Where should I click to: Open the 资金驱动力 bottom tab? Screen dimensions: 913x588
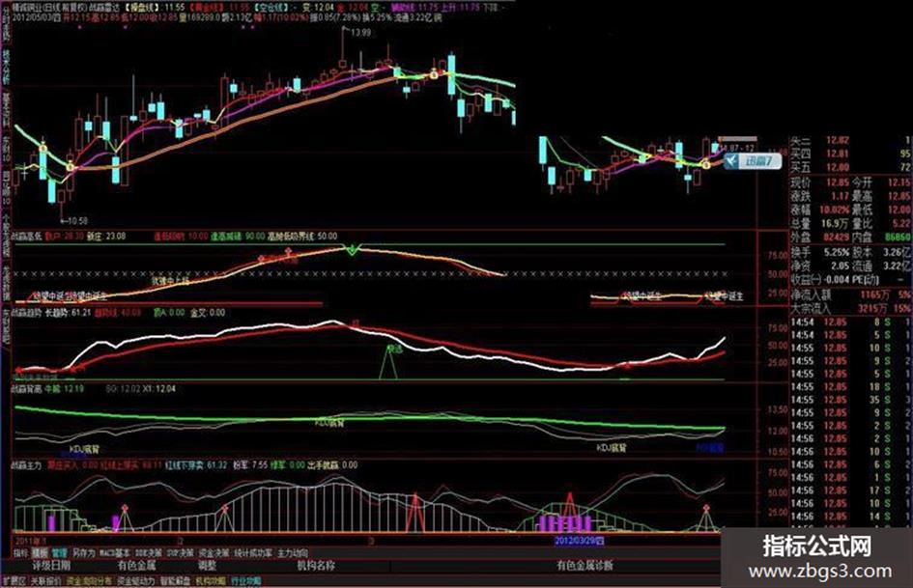[136, 581]
